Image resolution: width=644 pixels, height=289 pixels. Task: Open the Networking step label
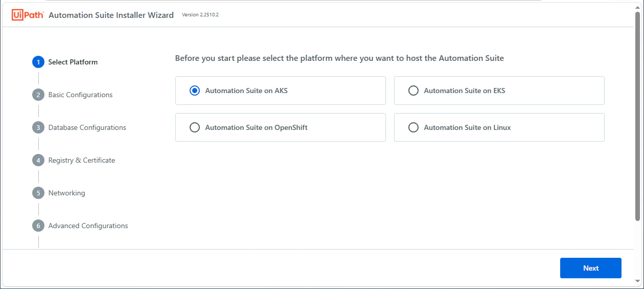click(x=67, y=193)
